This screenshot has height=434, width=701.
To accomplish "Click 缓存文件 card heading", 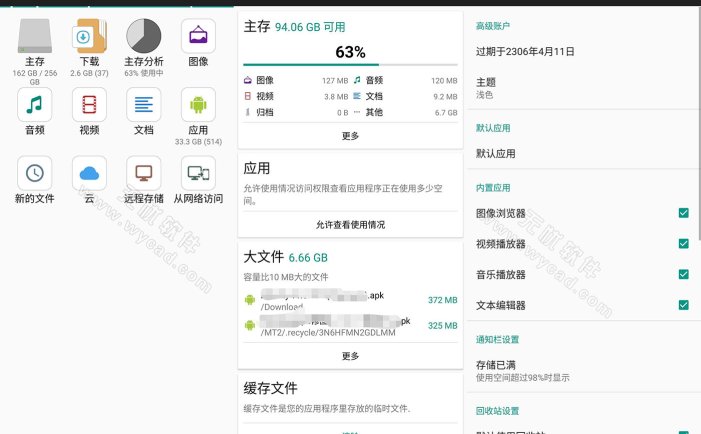I will [x=270, y=388].
